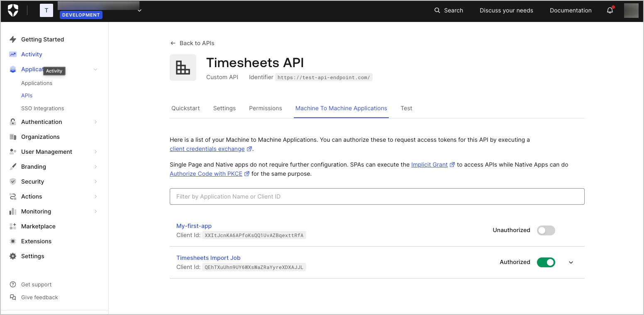The image size is (644, 315).
Task: Open the Settings gear icon in sidebar
Action: [13, 256]
